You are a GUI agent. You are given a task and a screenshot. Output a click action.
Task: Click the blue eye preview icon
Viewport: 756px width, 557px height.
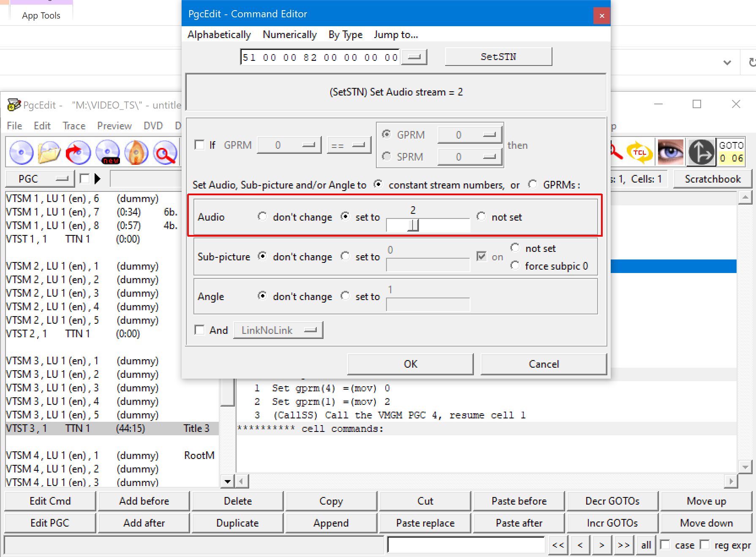click(x=670, y=152)
